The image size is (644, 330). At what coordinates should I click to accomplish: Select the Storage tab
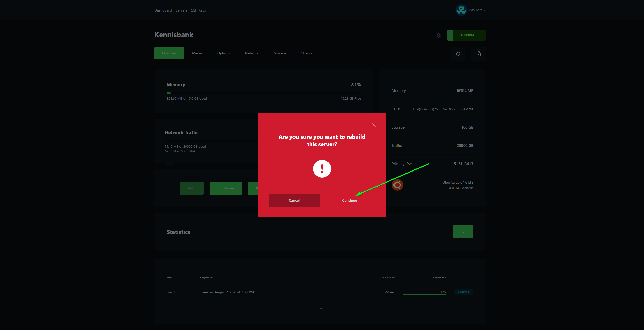point(280,53)
